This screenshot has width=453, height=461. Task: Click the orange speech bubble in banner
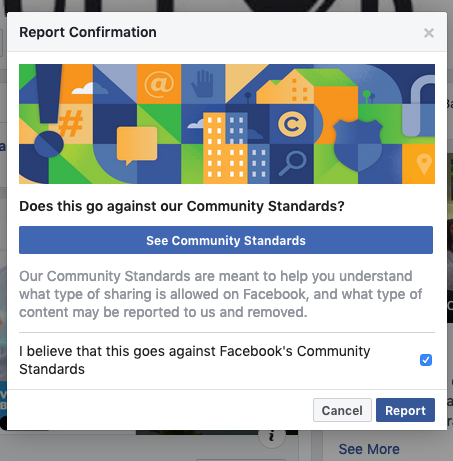137,145
